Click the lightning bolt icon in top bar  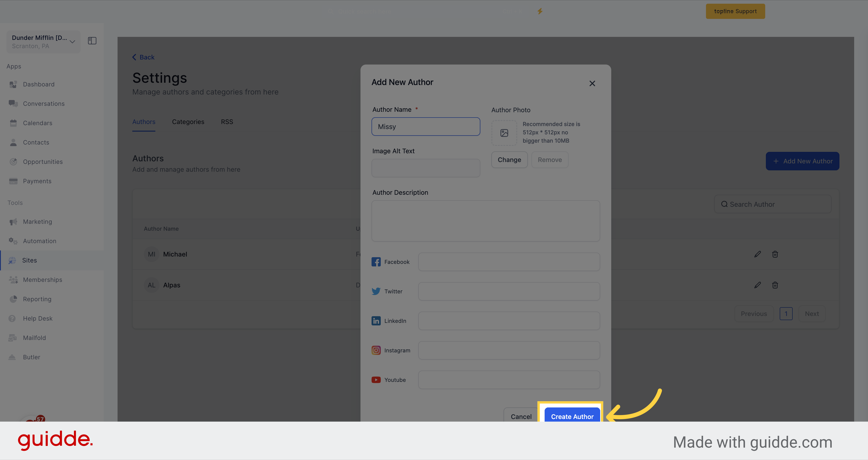click(x=540, y=11)
